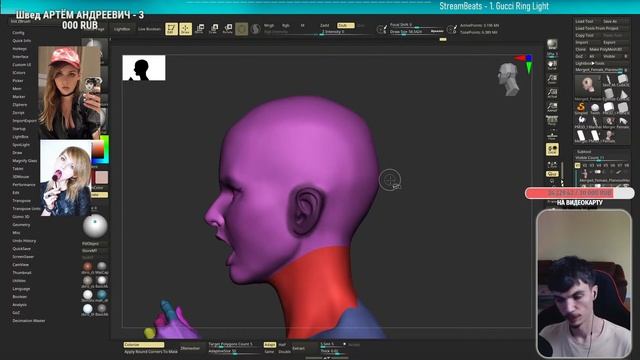Screen dimensions: 640x360
Task: Expand the Picker section
Action: (x=18, y=81)
